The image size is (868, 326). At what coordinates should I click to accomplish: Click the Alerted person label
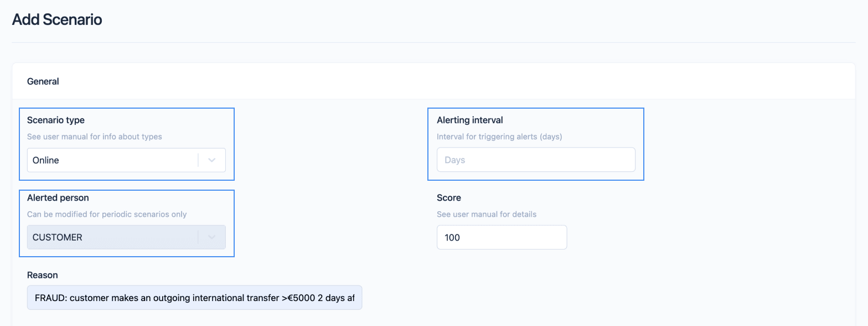[58, 197]
